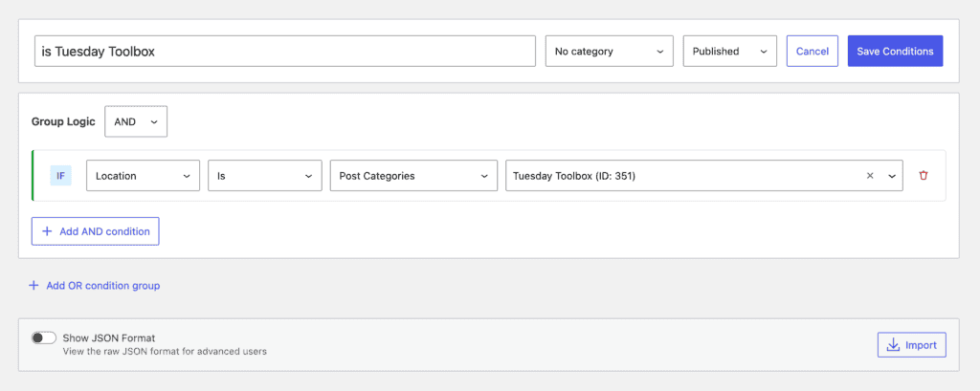Expand the Published status dropdown
The image size is (980, 391).
click(x=729, y=52)
